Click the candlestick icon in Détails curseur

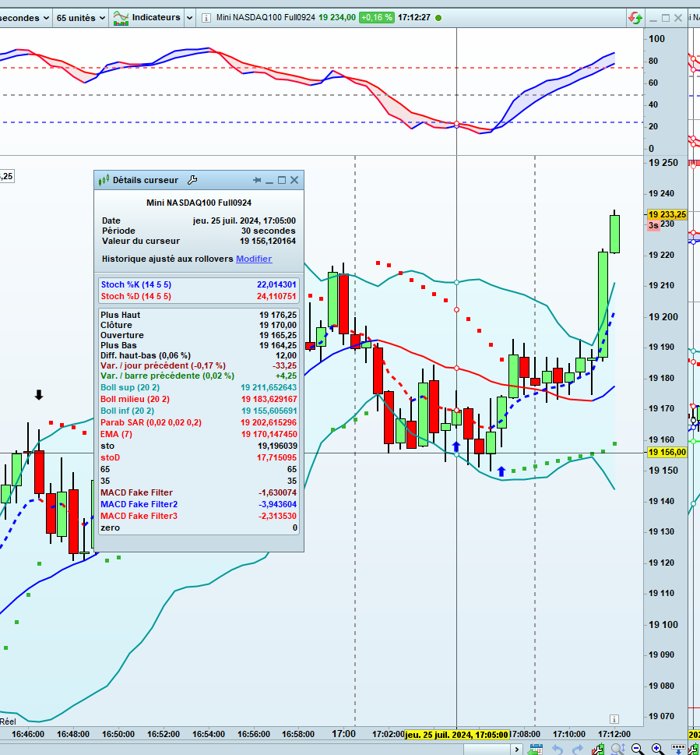click(104, 180)
